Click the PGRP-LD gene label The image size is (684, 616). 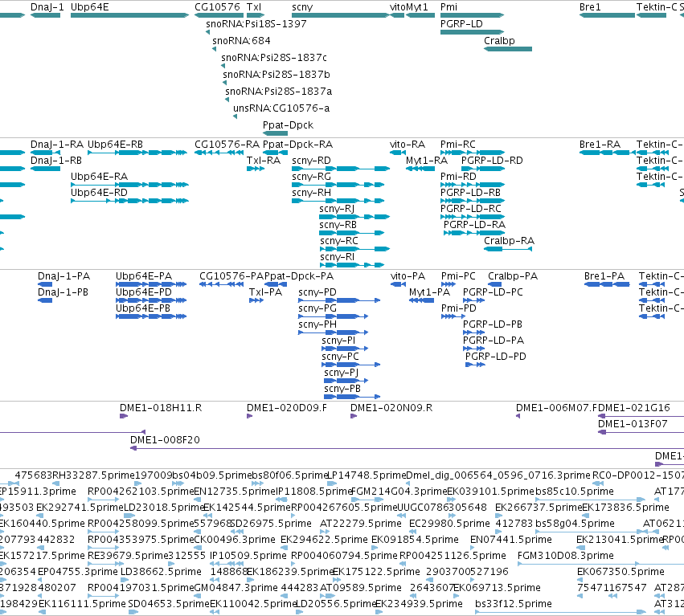pyautogui.click(x=461, y=23)
